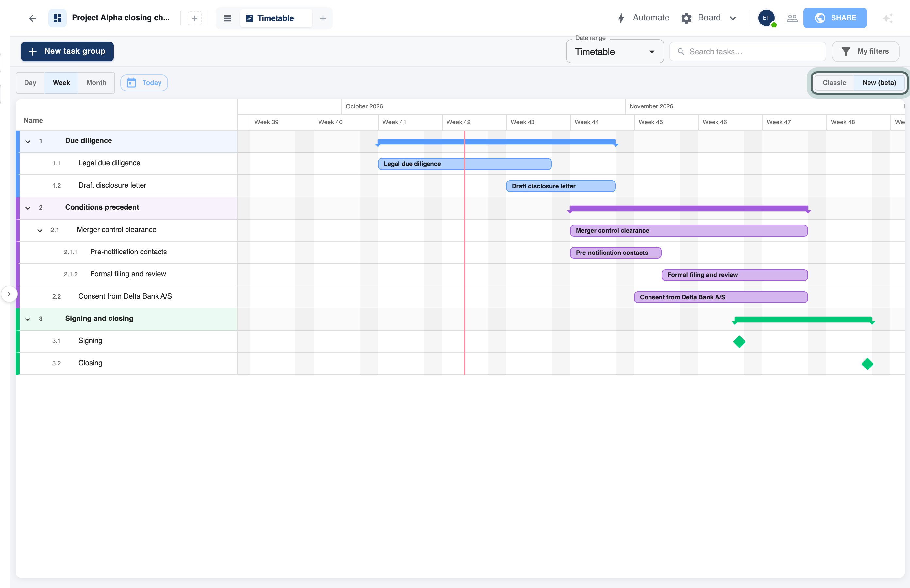Click the back arrow icon

click(x=32, y=18)
